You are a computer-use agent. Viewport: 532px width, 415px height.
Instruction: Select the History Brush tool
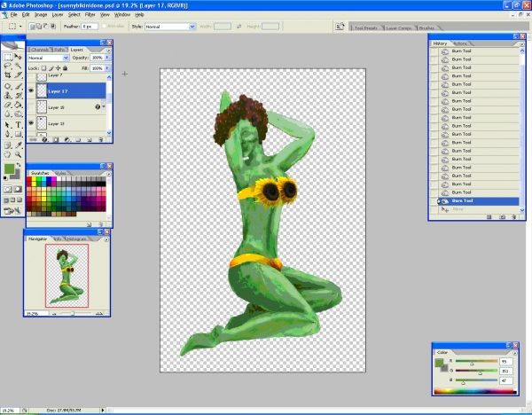click(x=19, y=96)
